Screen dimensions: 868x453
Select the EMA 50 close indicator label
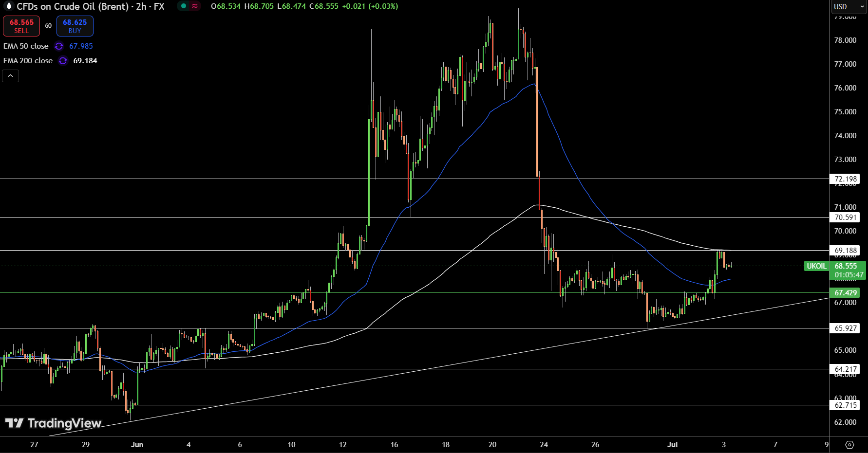coord(26,46)
